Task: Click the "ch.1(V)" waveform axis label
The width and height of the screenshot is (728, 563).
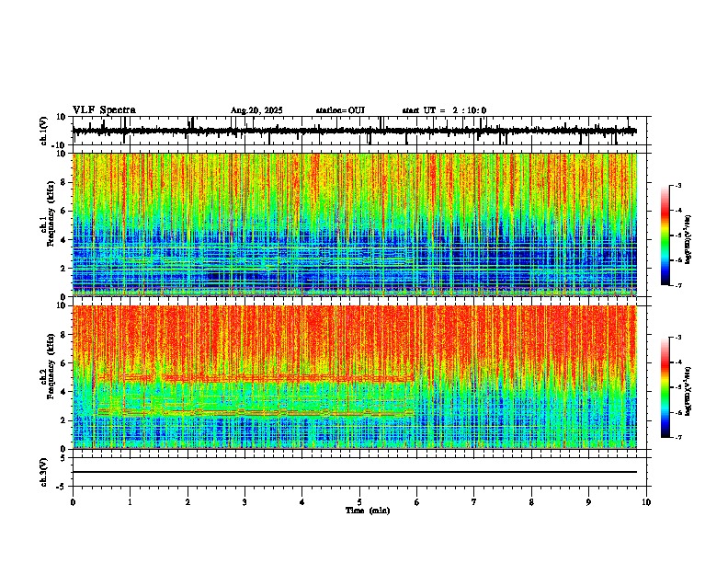Action: point(44,131)
